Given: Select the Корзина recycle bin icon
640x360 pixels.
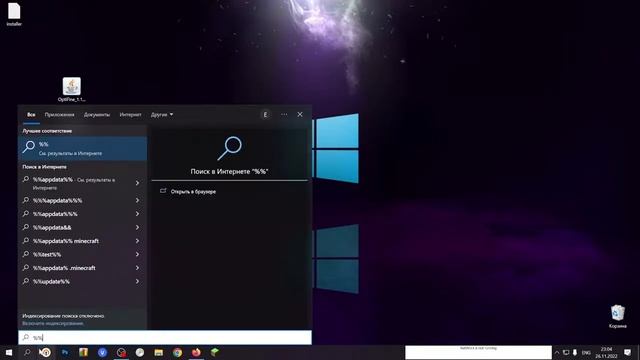Looking at the screenshot, I should pyautogui.click(x=617, y=317).
